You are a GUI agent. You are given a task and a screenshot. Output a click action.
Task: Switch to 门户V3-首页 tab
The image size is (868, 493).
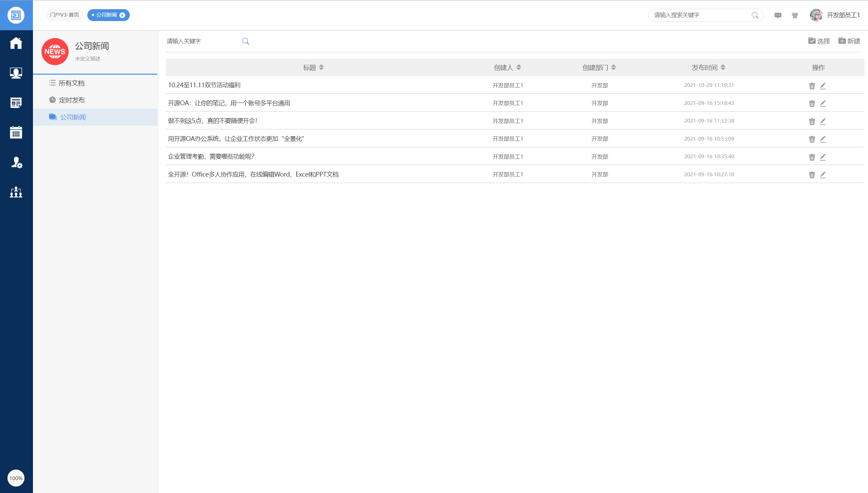(64, 15)
